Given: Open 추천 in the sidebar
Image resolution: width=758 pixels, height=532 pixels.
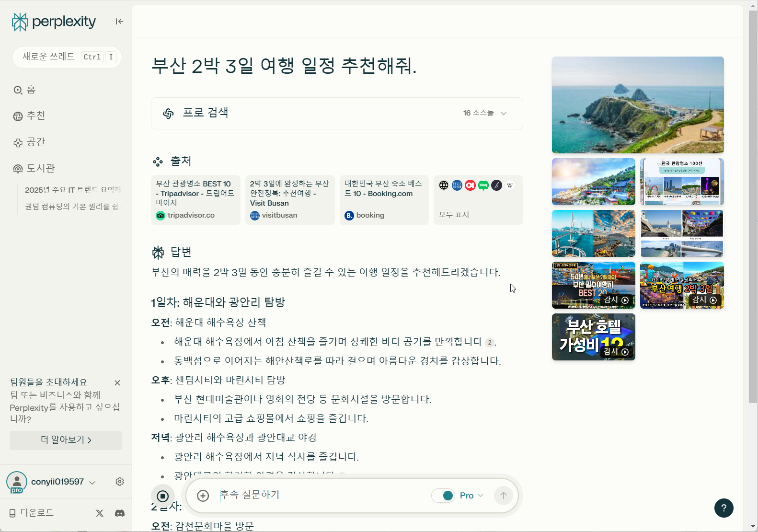Looking at the screenshot, I should point(29,116).
